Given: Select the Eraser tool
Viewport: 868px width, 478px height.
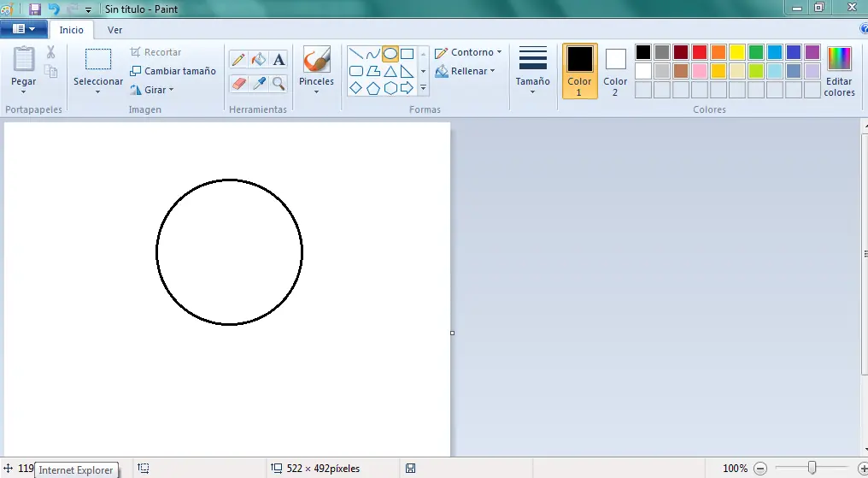Looking at the screenshot, I should 238,84.
